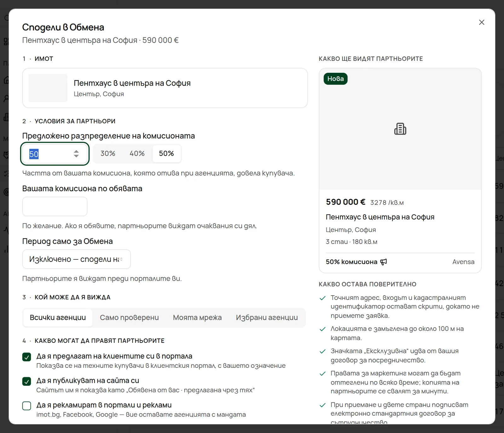This screenshot has width=504, height=433.
Task: Click the 590 000 € price in preview
Action: tap(346, 202)
